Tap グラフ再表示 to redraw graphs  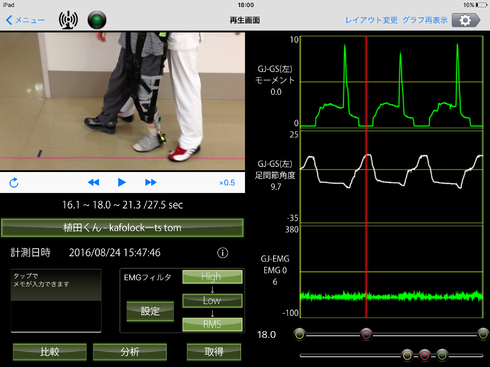coord(425,20)
